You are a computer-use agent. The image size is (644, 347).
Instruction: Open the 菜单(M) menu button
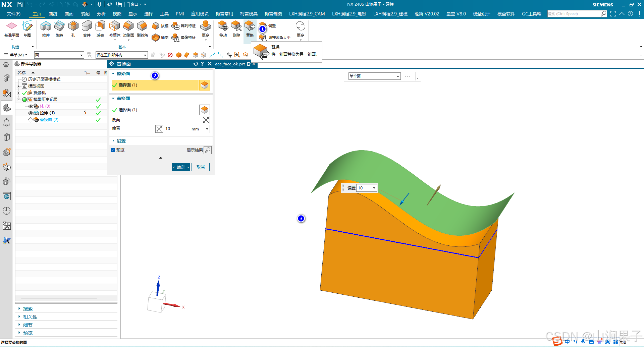[x=16, y=55]
